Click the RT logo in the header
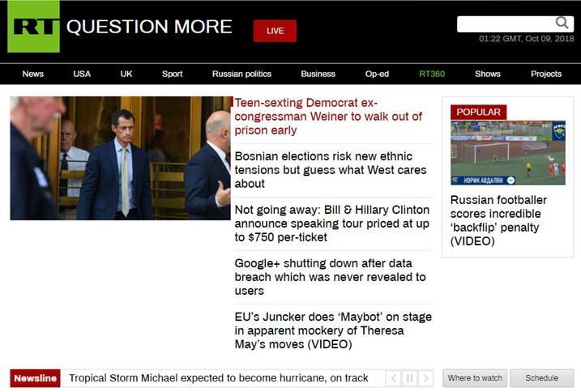581x392 pixels. (x=33, y=26)
